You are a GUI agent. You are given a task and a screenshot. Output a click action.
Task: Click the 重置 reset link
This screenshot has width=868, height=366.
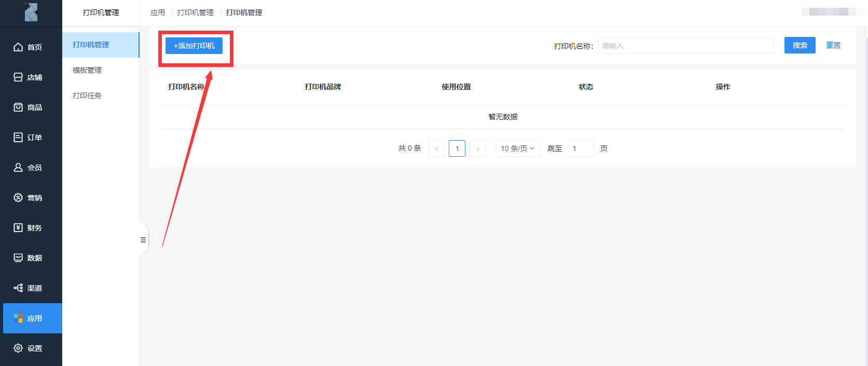tap(833, 45)
